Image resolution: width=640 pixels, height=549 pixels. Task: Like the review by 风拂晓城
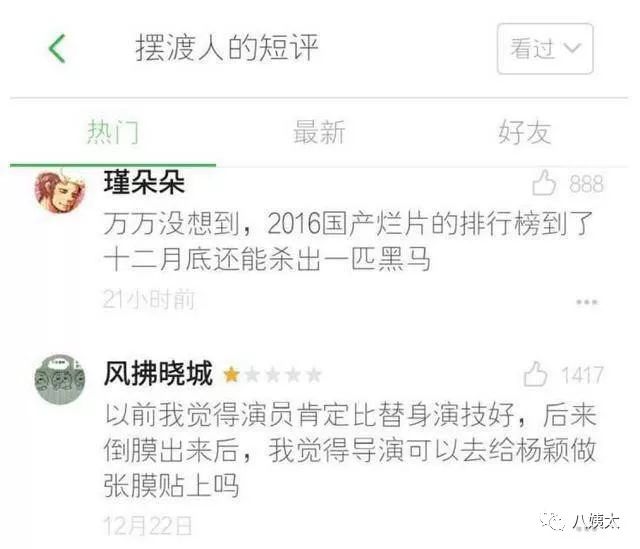coord(535,374)
